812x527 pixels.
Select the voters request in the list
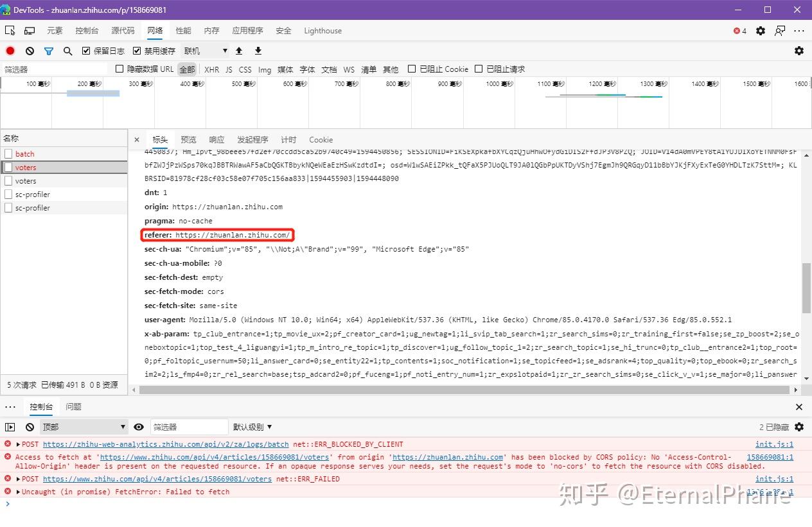(26, 167)
